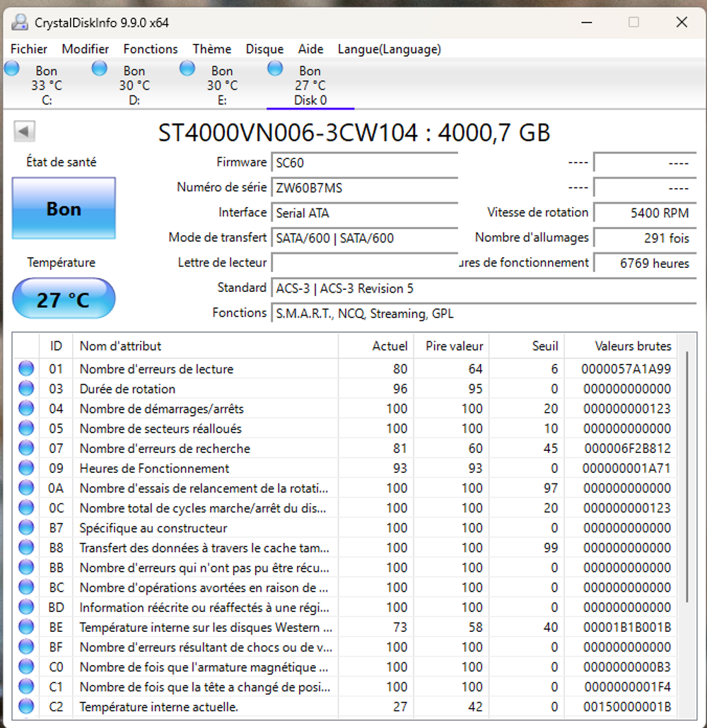This screenshot has height=728, width=707.
Task: Click status orb for attribute BF
Action: [x=26, y=647]
